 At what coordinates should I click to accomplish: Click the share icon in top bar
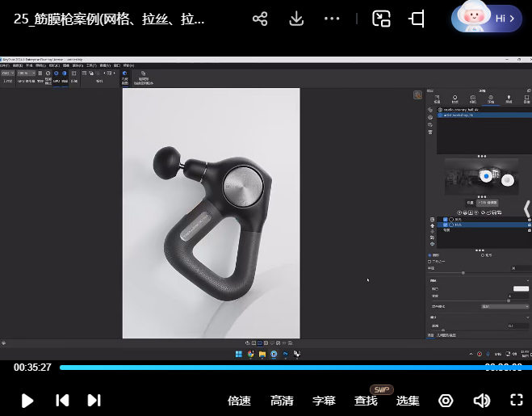pos(260,19)
